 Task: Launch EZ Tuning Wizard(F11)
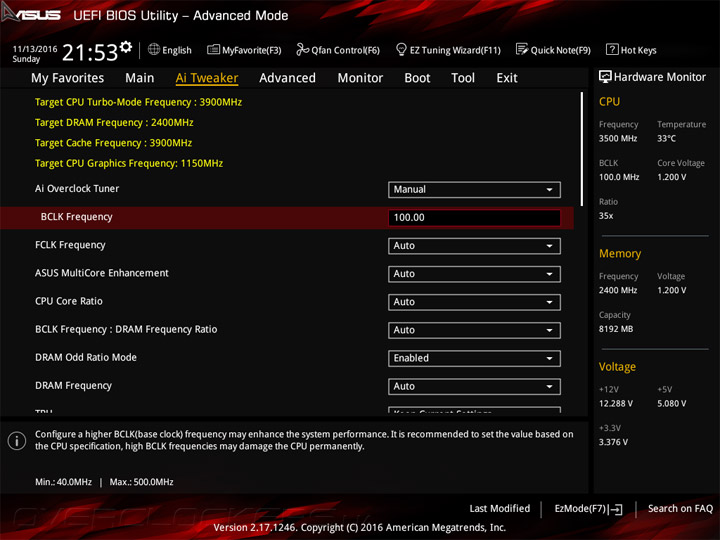point(455,50)
